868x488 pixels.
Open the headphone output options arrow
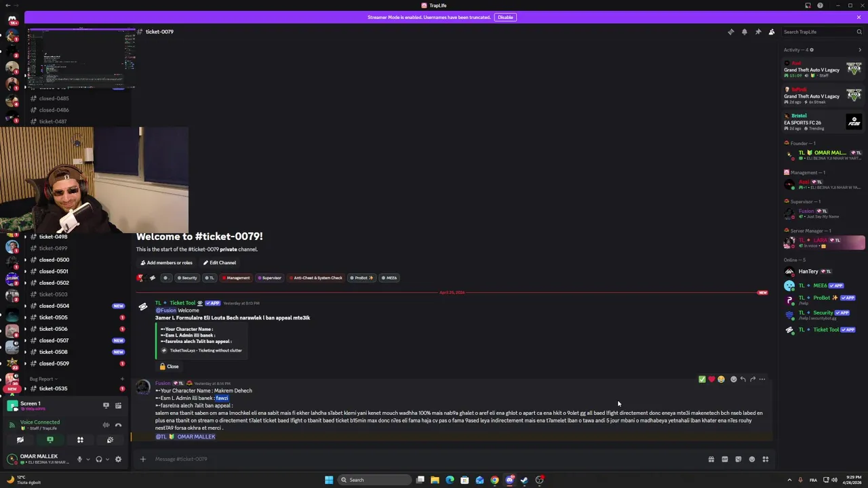tap(106, 460)
